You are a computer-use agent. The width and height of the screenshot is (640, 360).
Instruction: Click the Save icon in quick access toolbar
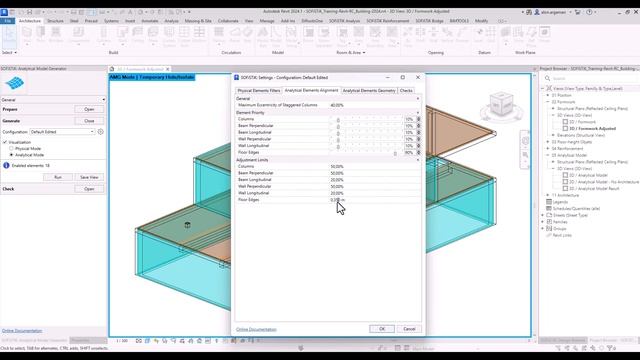[x=29, y=12]
